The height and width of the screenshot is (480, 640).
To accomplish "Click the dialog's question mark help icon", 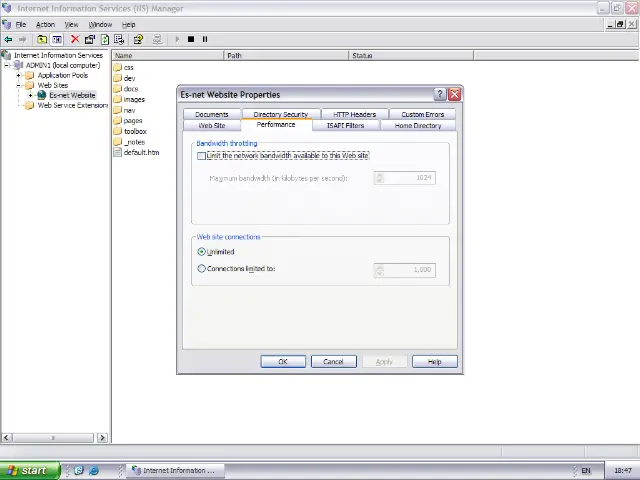I will click(440, 94).
